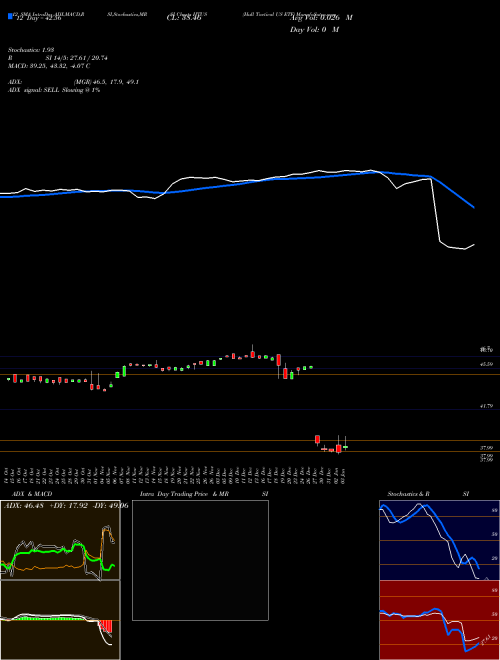Click the '(MGR) 46.5, 17.9, 49.1' values
The height and width of the screenshot is (660, 500).
point(106,82)
